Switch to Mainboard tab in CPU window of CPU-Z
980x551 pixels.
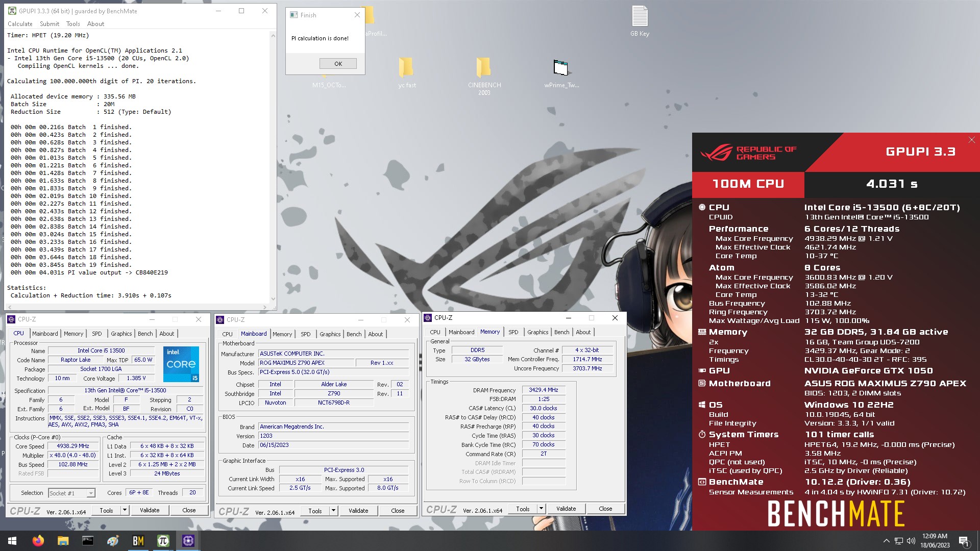[45, 334]
